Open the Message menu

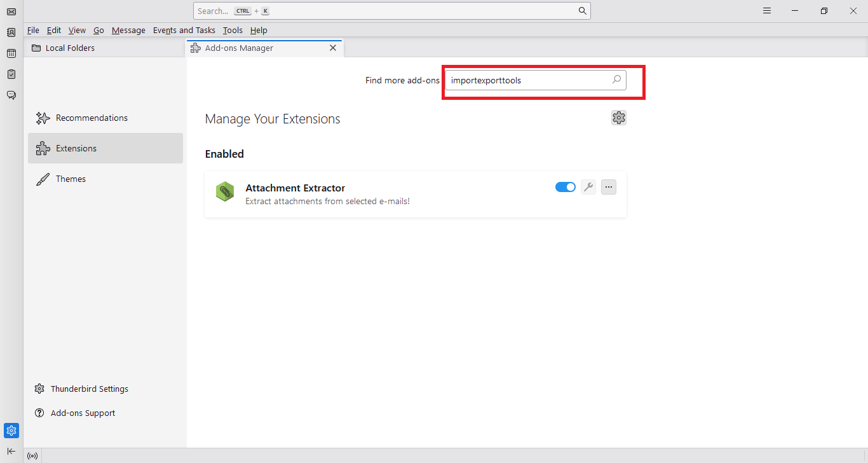[128, 30]
